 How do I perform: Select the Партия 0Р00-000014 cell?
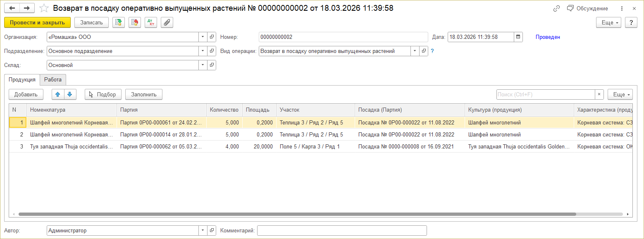tap(162, 135)
